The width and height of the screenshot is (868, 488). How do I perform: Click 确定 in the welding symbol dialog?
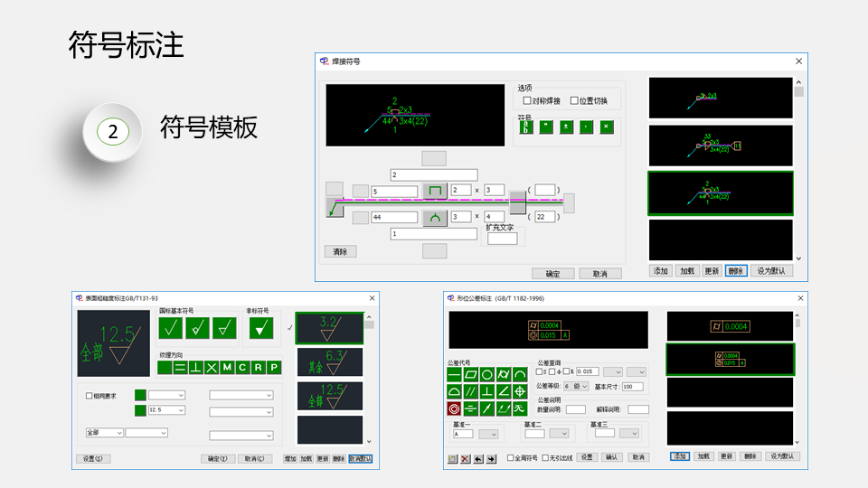[x=552, y=273]
